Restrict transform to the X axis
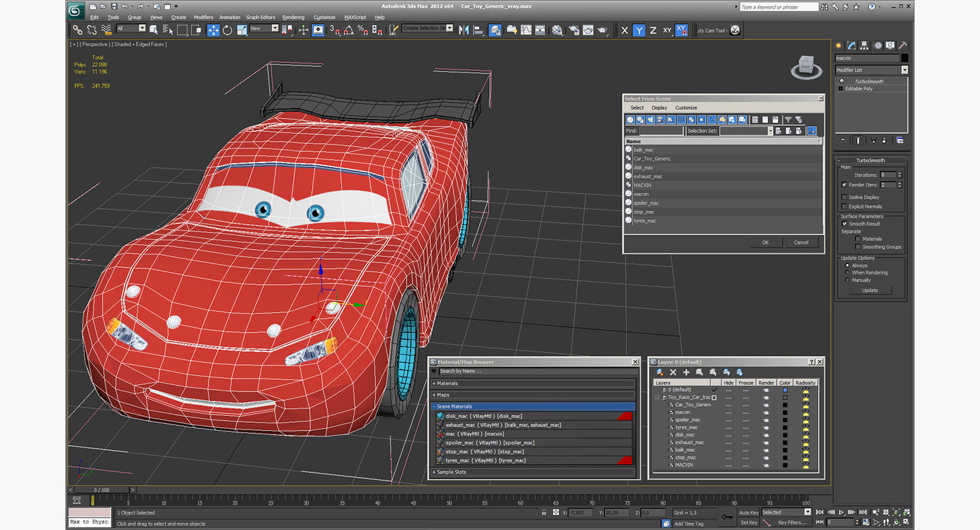The image size is (980, 530). click(x=624, y=30)
